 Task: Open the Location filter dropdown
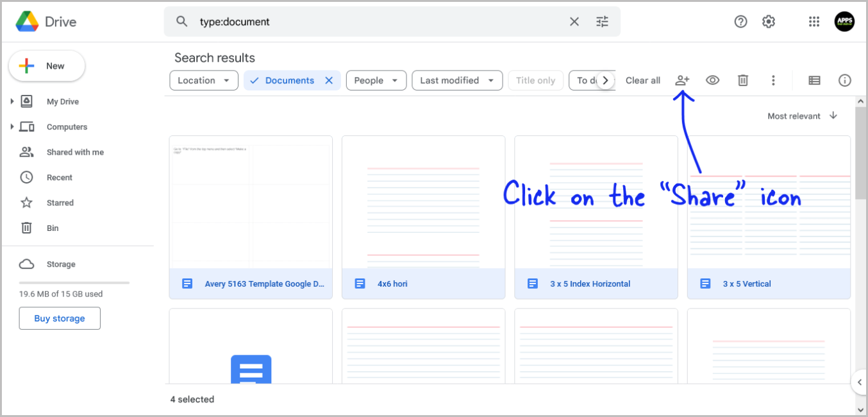pos(204,80)
